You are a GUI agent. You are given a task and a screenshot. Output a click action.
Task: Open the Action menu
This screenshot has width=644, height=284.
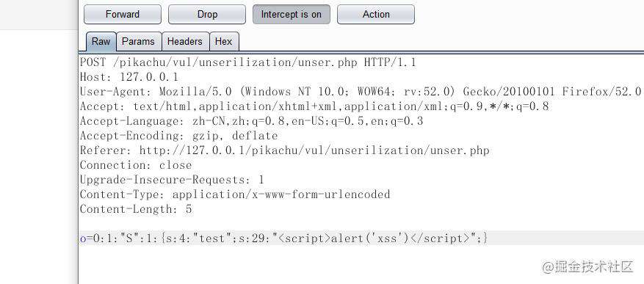(376, 15)
